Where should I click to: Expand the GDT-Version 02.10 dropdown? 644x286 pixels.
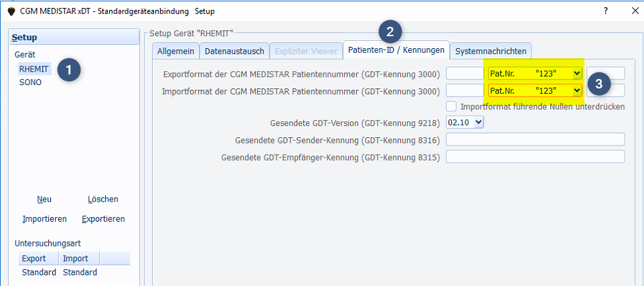(x=478, y=123)
